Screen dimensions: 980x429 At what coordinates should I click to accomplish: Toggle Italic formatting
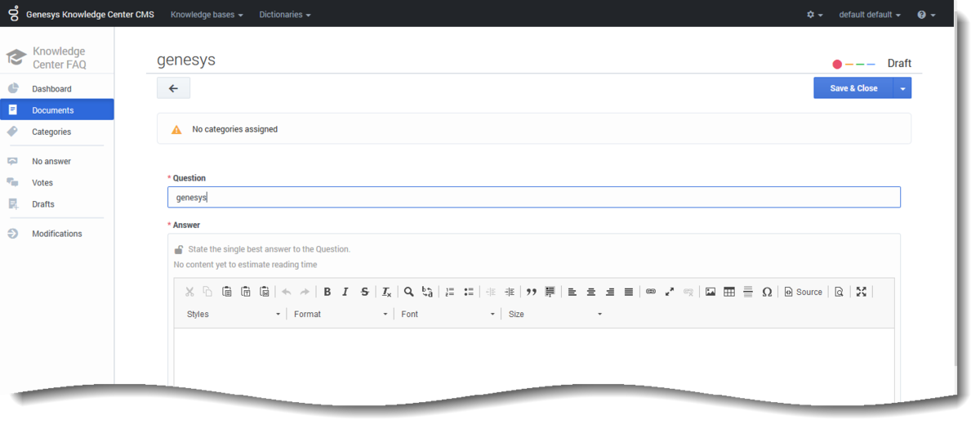click(x=345, y=292)
